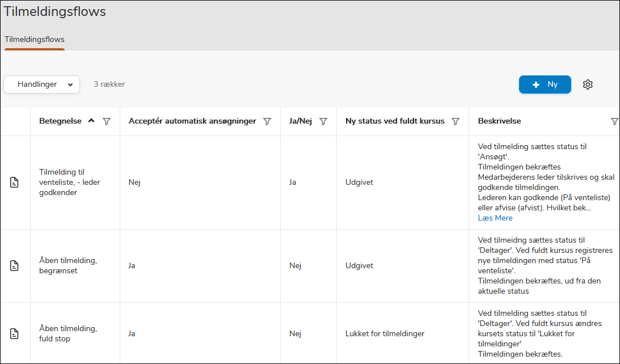Toggle sort arrow on Betegnelse column
The height and width of the screenshot is (364, 620).
point(91,121)
